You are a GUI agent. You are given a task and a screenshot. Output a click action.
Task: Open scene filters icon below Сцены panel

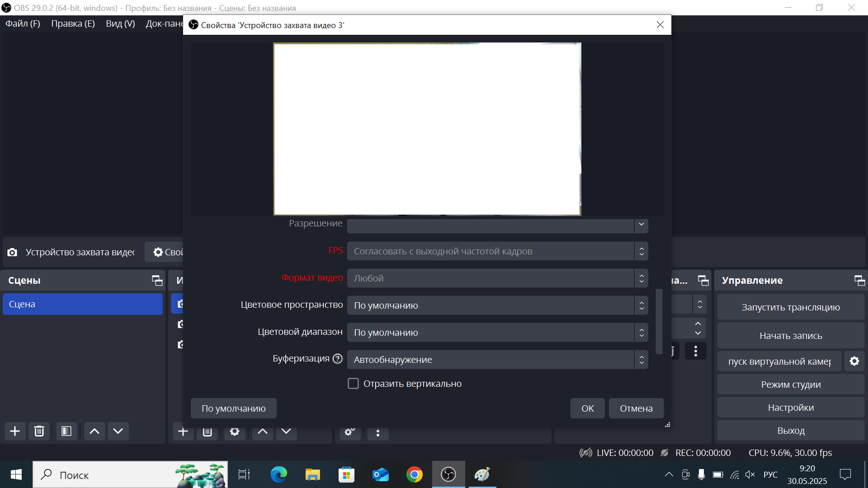coord(66,431)
